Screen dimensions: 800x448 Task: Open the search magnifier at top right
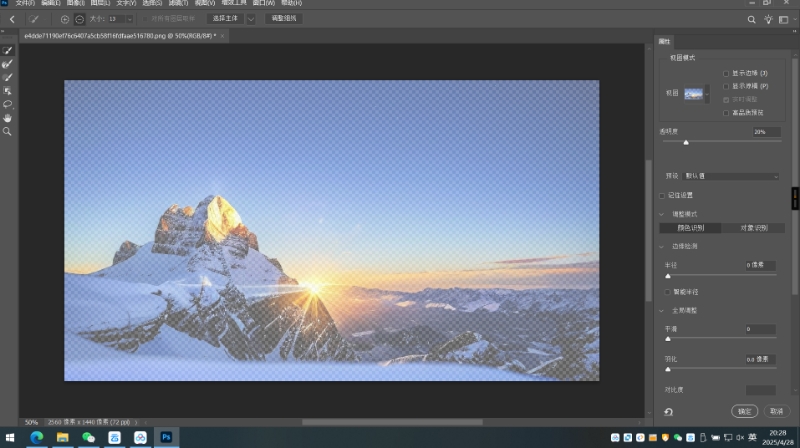(752, 19)
